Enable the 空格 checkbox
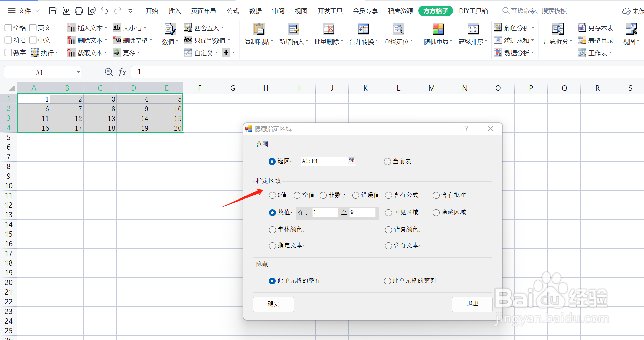644x340 pixels. 8,27
